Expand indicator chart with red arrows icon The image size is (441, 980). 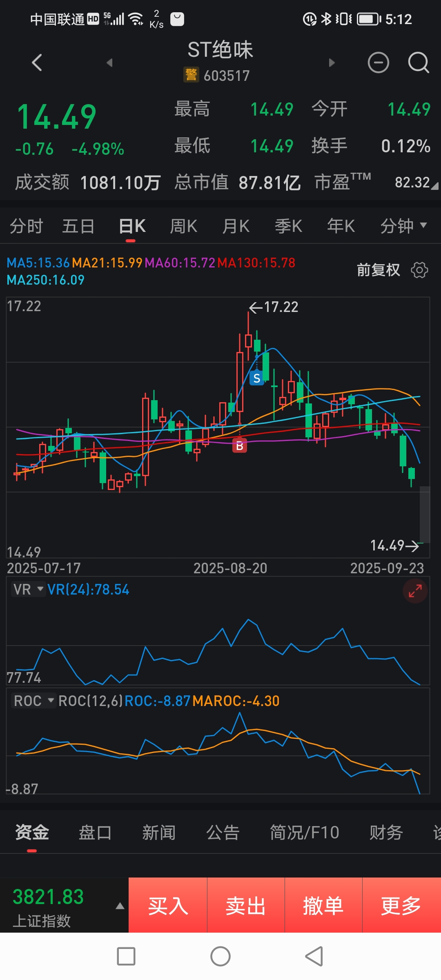(415, 591)
